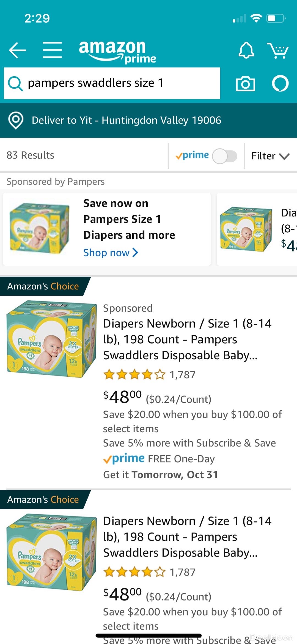
Task: View the shopping cart
Action: pos(278,50)
